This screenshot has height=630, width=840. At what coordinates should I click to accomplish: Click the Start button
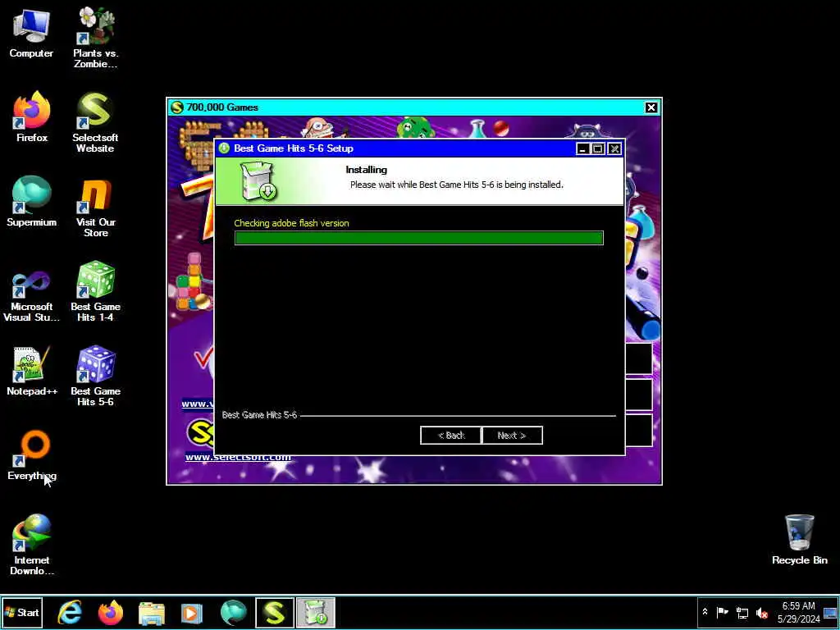coord(22,612)
